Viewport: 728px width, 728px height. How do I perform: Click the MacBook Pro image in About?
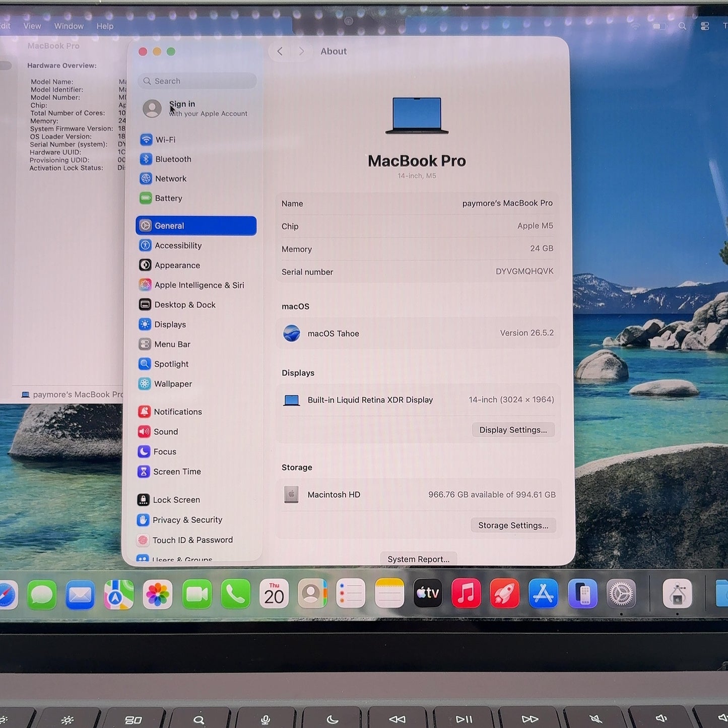[x=417, y=115]
